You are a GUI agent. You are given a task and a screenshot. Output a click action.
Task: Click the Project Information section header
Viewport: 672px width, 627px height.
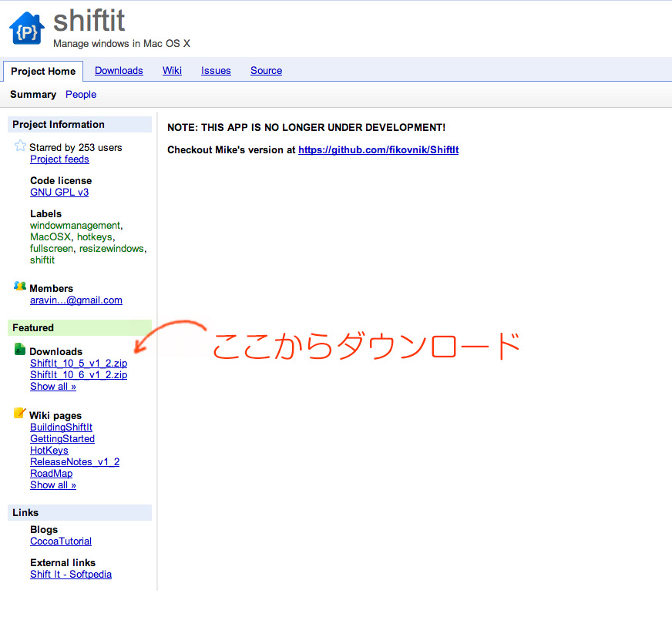79,124
